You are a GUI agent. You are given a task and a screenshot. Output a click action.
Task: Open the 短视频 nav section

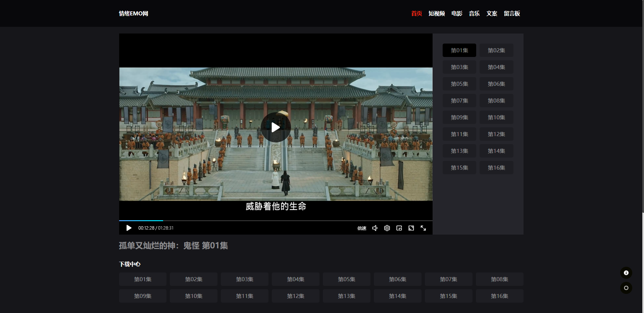[x=437, y=13]
